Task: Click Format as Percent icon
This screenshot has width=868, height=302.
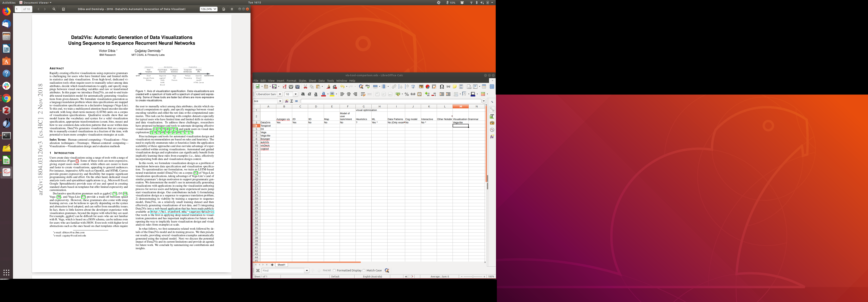Action: 407,94
